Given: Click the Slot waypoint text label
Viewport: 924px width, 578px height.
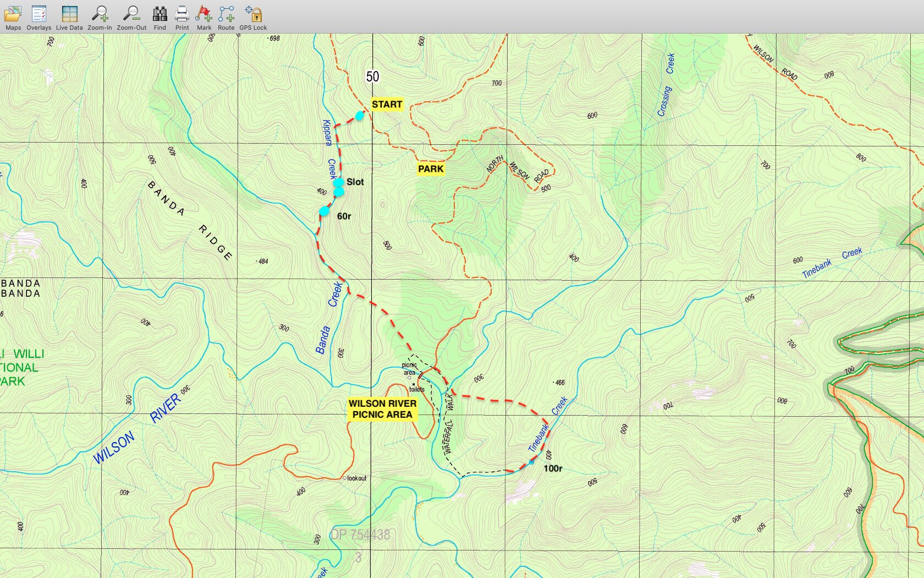Looking at the screenshot, I should [355, 182].
